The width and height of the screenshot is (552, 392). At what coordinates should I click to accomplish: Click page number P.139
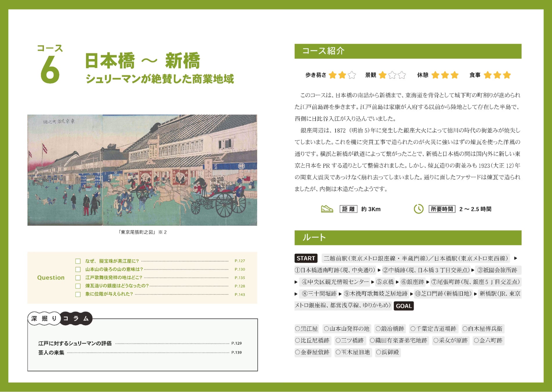237,353
